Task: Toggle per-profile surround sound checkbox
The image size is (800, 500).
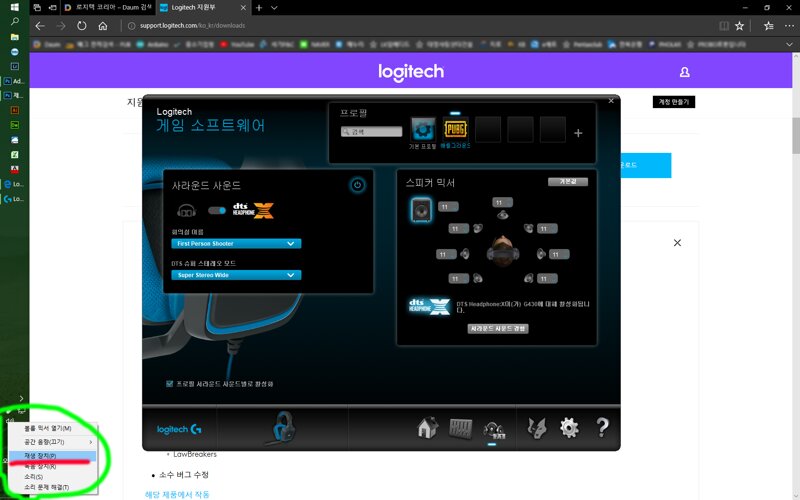Action: (x=169, y=384)
